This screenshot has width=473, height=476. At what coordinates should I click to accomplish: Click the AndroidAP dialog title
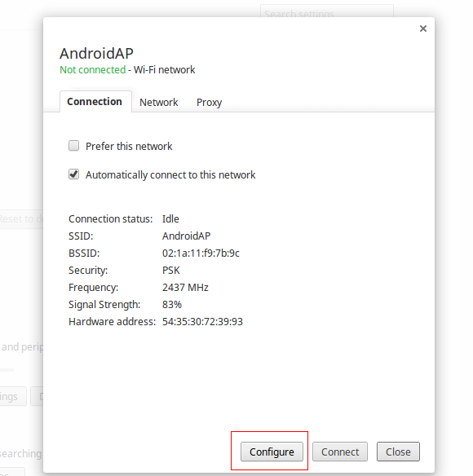point(96,54)
